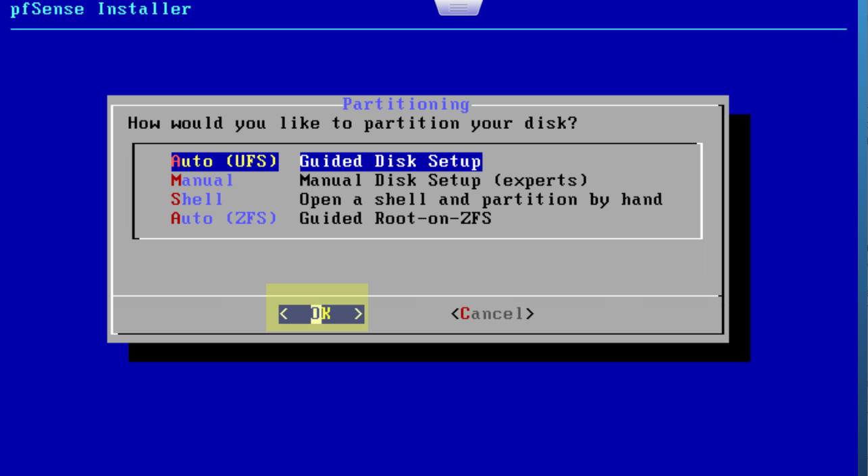
Task: Pick the Auto (ZFS) entry
Action: tap(224, 218)
